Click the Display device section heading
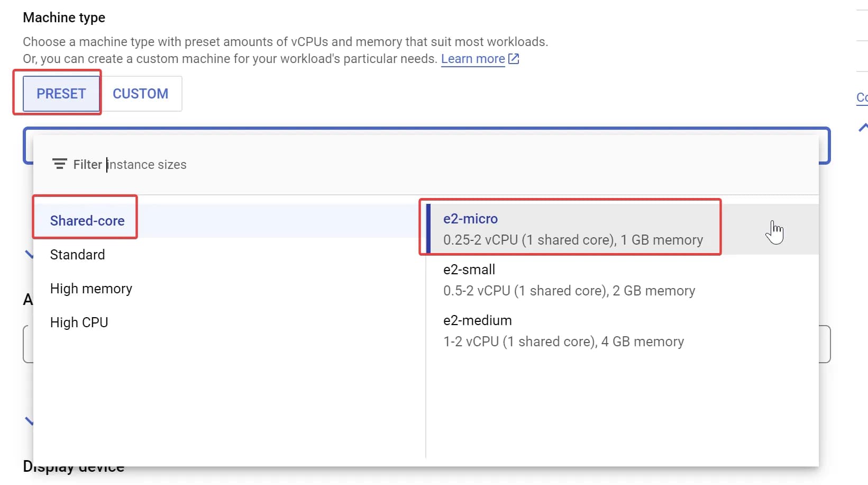 [x=74, y=468]
